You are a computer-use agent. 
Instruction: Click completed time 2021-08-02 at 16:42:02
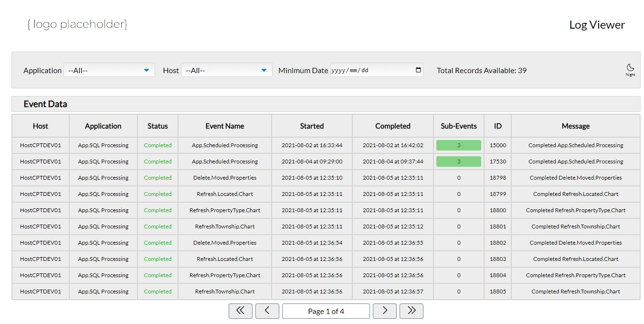click(393, 145)
